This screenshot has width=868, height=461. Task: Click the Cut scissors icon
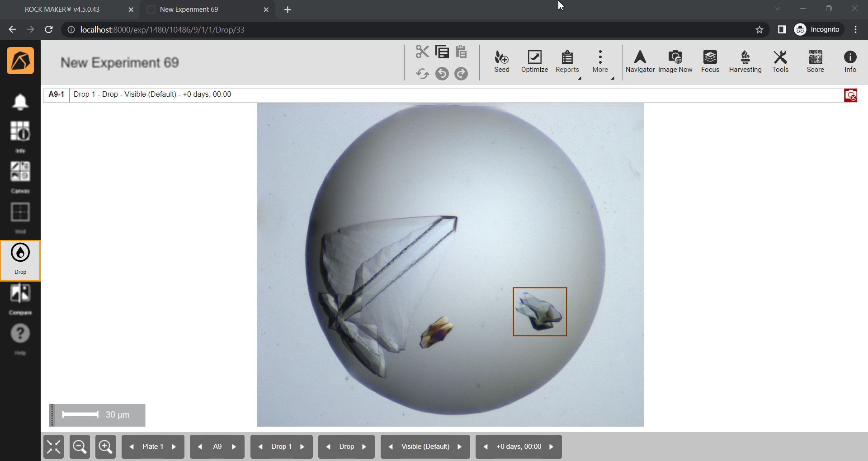422,52
